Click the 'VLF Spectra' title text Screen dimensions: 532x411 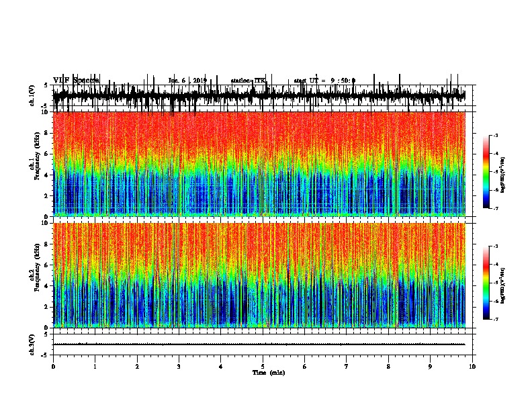(76, 81)
